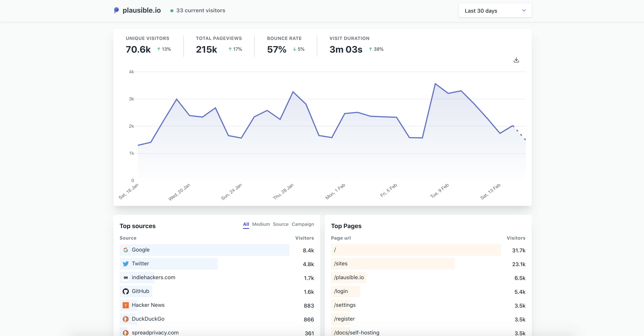The image size is (644, 336).
Task: Click the 13% unique visitors change indicator
Action: click(164, 49)
